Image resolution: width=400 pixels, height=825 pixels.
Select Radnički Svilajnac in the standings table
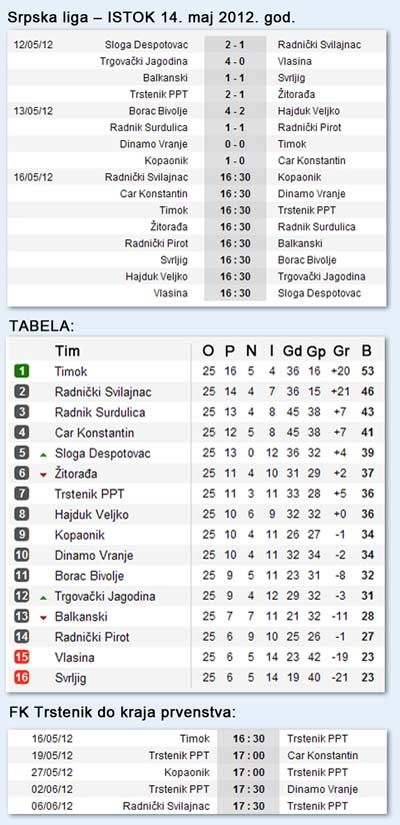103,392
